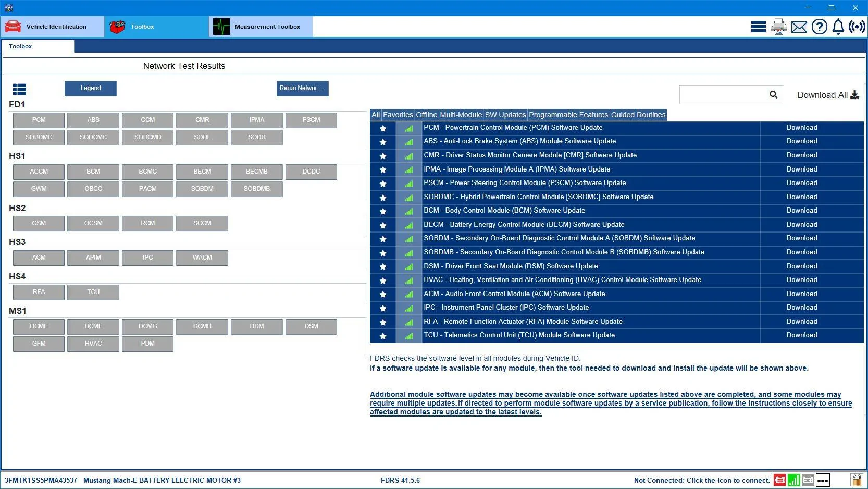Image resolution: width=868 pixels, height=489 pixels.
Task: Switch to Vehicle Identification tab
Action: pyautogui.click(x=52, y=27)
